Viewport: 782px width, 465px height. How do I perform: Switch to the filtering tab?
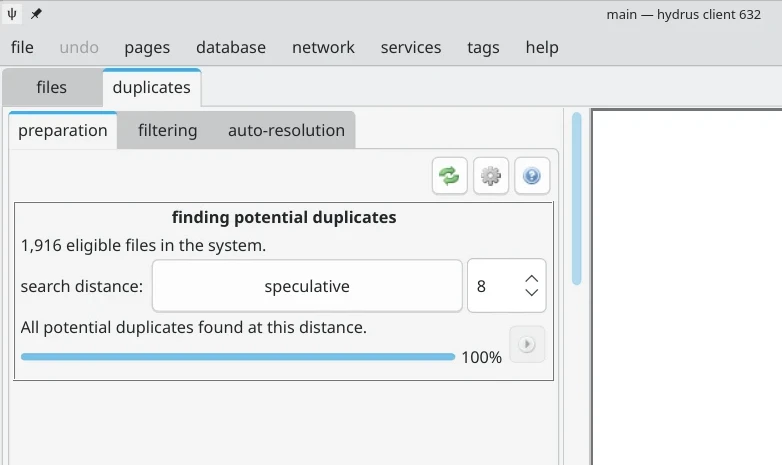point(167,130)
